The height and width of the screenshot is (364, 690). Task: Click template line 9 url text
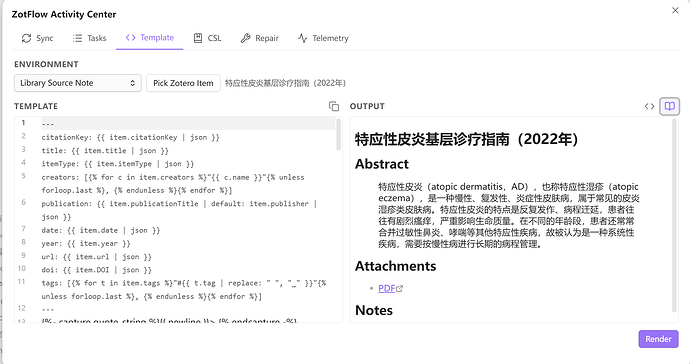96,257
